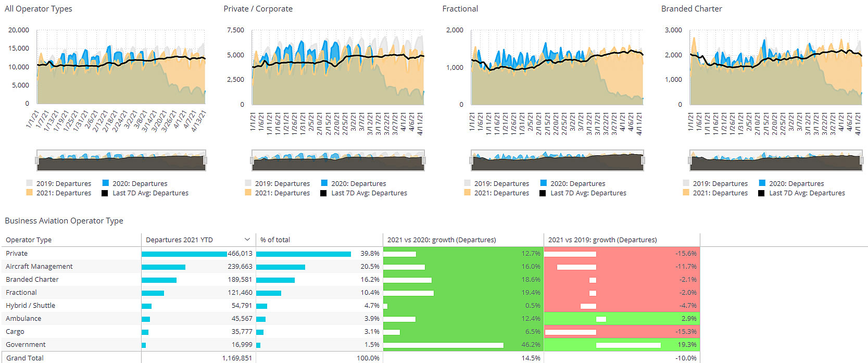Click the 2020 Departures blue swatch in Branded Charter
This screenshot has width=868, height=363.
[762, 183]
